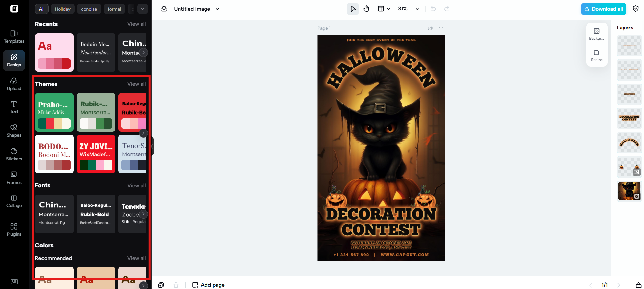Select the hand pan tool
Image resolution: width=644 pixels, height=289 pixels.
coord(366,9)
